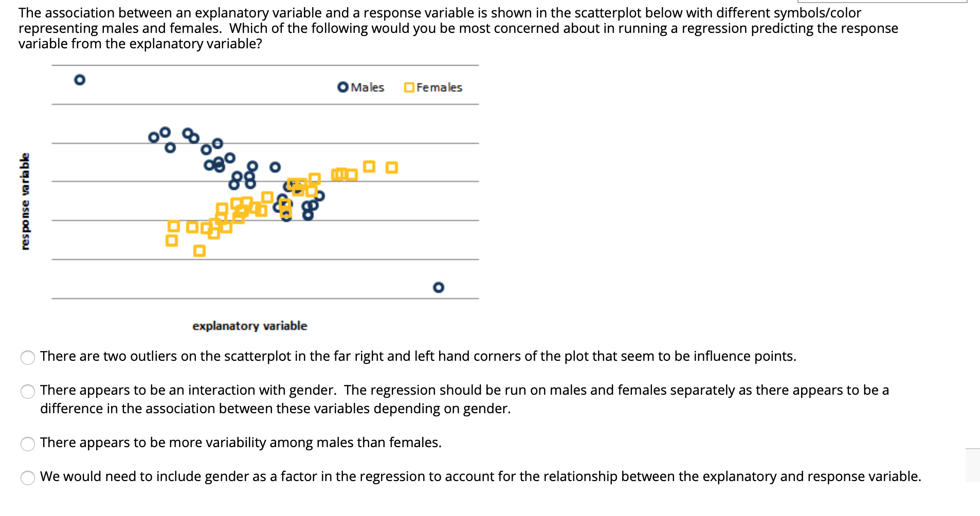
Task: Select the isolated male outlier point top left
Action: coord(80,80)
